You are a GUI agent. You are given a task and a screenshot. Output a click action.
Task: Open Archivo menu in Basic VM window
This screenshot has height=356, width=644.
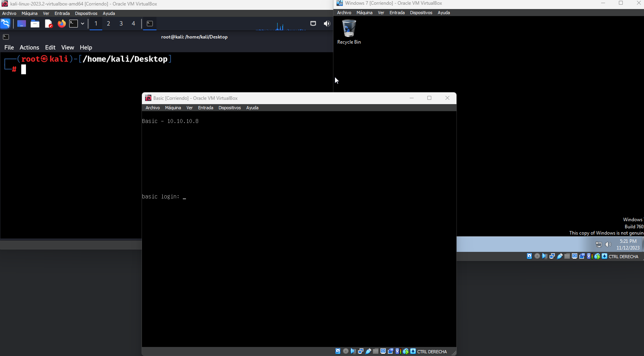[x=153, y=108]
